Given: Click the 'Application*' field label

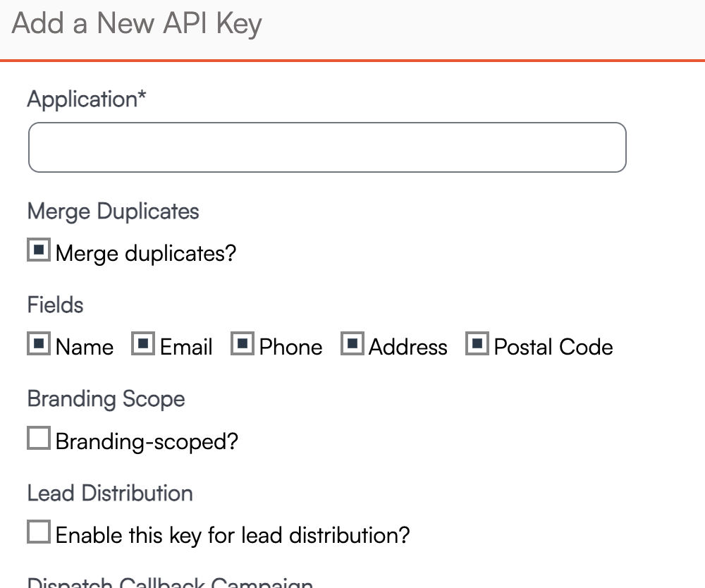Looking at the screenshot, I should pyautogui.click(x=87, y=99).
